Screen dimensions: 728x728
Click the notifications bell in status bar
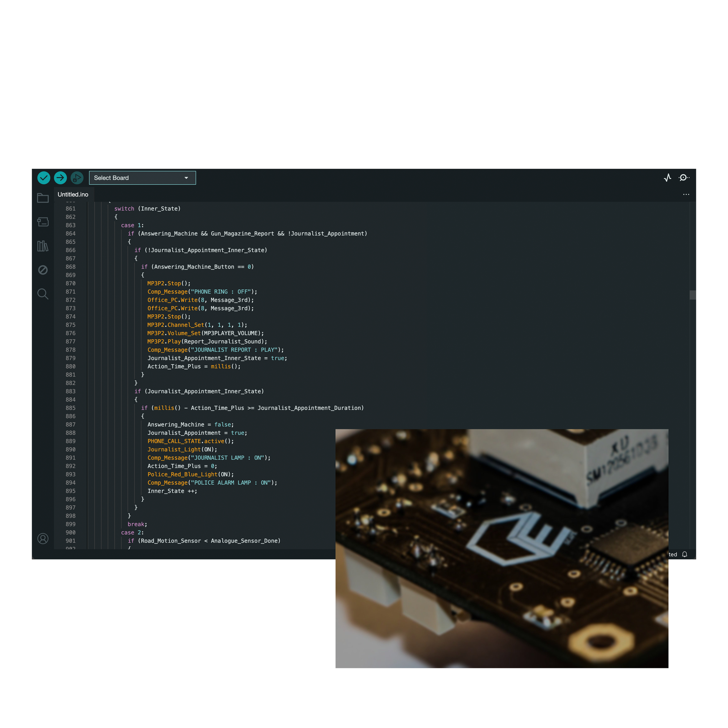coord(685,554)
